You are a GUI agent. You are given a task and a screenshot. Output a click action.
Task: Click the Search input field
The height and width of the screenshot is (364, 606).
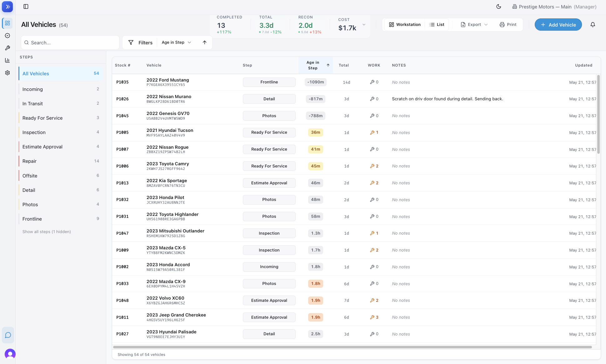[70, 42]
